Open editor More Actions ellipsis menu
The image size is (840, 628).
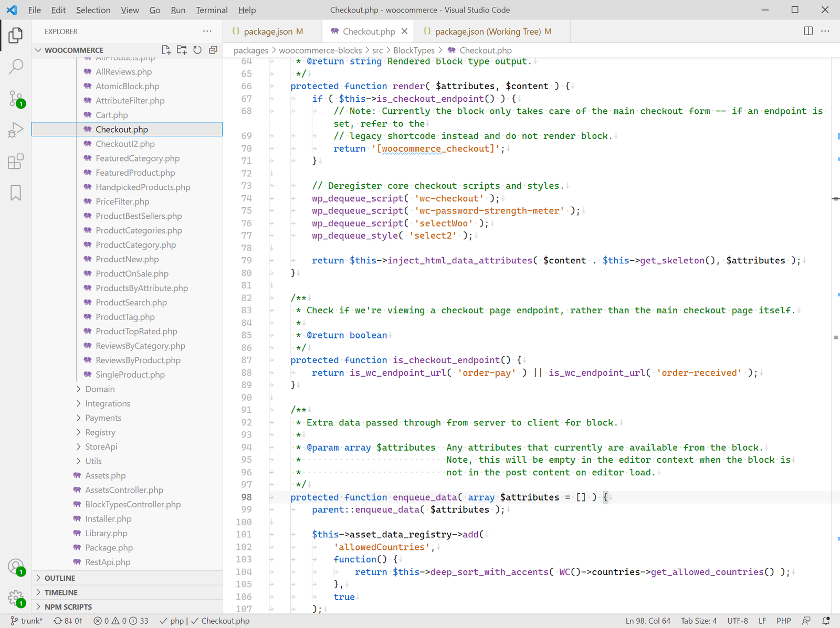825,31
